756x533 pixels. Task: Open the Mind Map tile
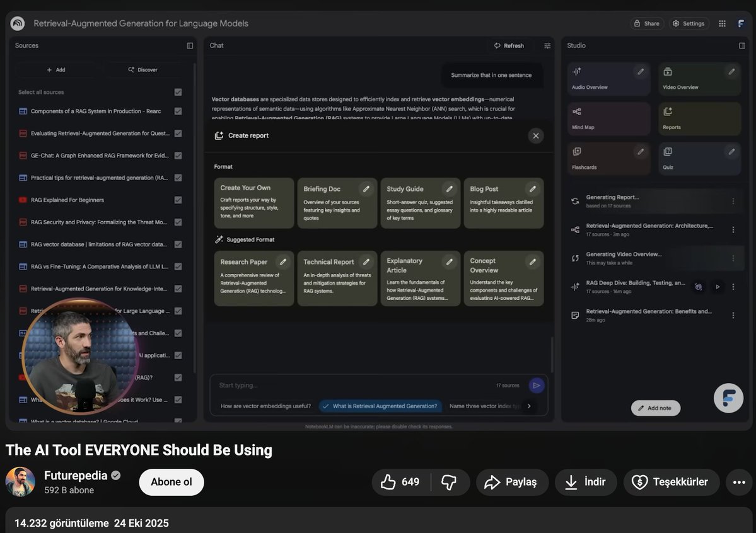pos(608,118)
